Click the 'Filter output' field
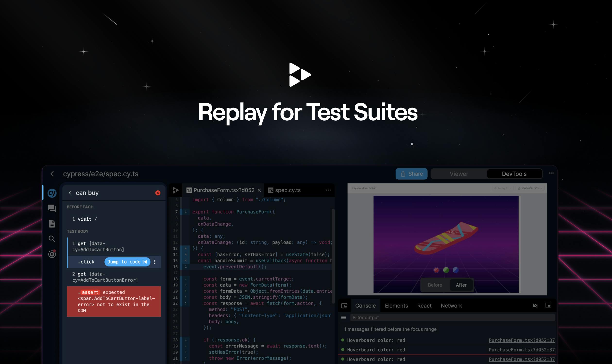The width and height of the screenshot is (612, 364). [452, 318]
